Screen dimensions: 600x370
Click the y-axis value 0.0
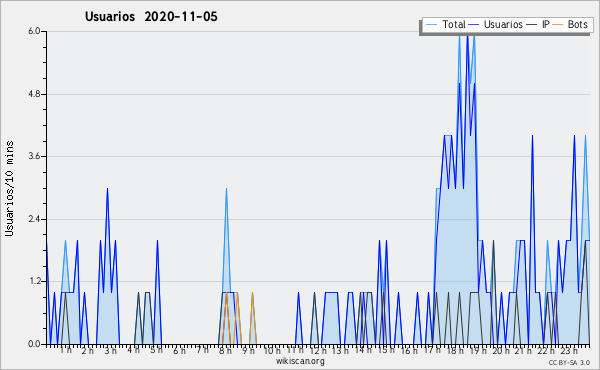coord(34,344)
